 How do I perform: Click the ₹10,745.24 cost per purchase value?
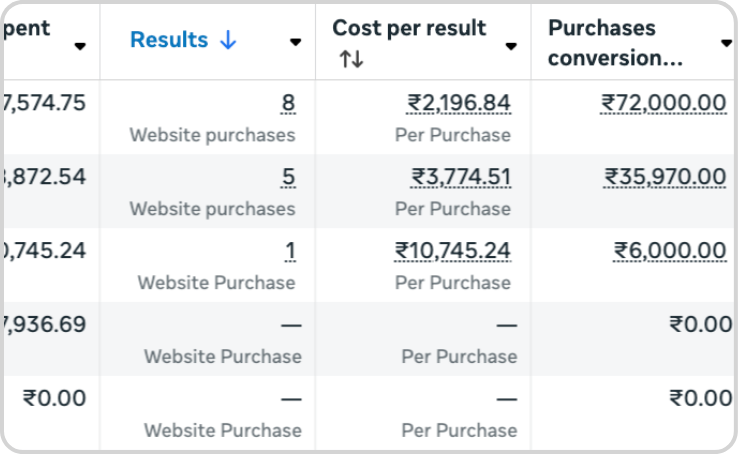point(452,251)
